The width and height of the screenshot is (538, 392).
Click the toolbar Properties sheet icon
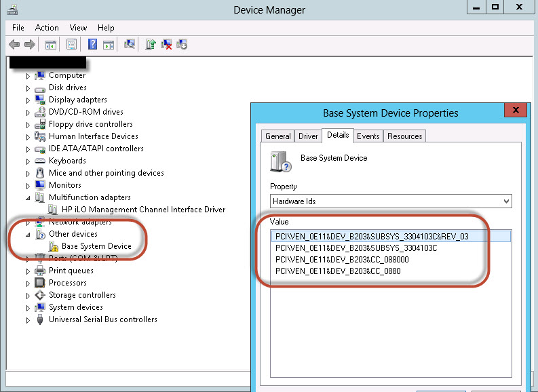(x=71, y=45)
